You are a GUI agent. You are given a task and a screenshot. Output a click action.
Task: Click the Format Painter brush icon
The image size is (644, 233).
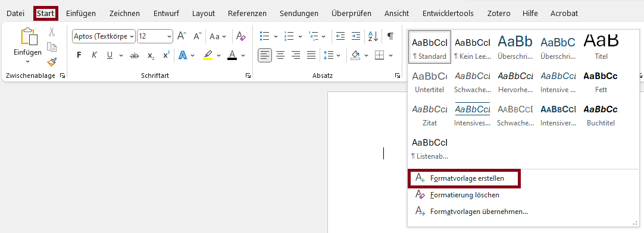pyautogui.click(x=52, y=62)
